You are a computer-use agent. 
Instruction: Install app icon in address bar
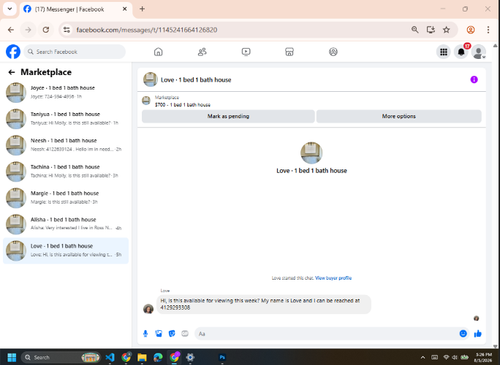(431, 30)
